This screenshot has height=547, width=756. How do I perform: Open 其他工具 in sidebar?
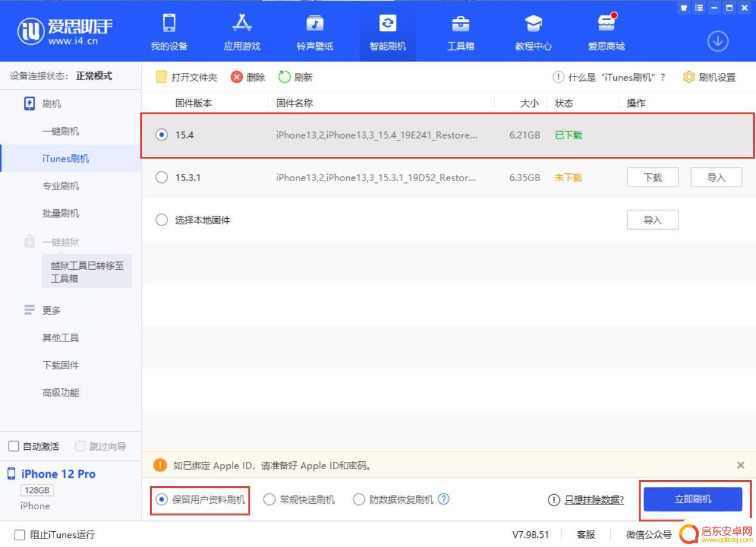click(x=61, y=338)
